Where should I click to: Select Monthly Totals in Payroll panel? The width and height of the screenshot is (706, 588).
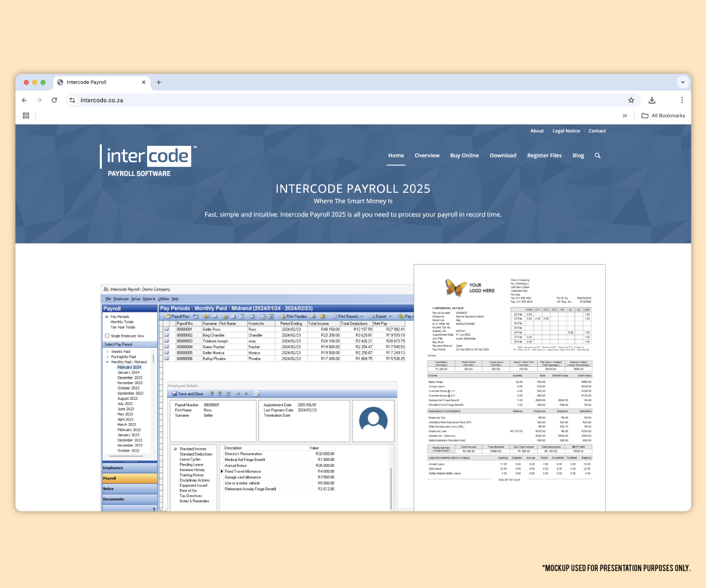pos(122,322)
